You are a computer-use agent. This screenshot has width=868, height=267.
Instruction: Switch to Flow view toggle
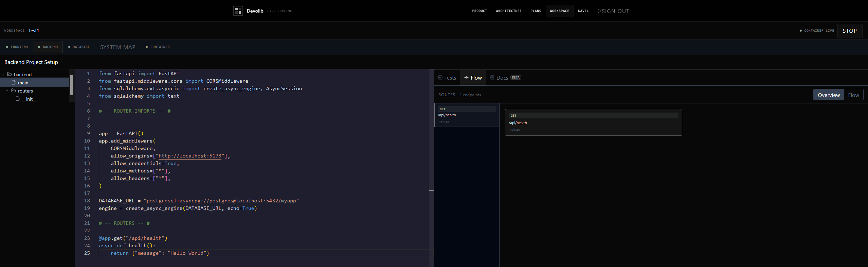pyautogui.click(x=853, y=95)
